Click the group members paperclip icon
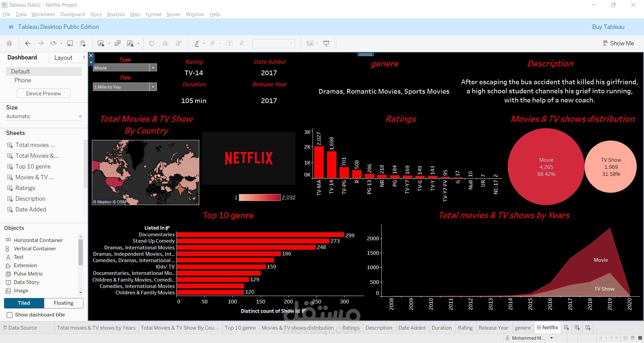The image size is (644, 343). 212,43
